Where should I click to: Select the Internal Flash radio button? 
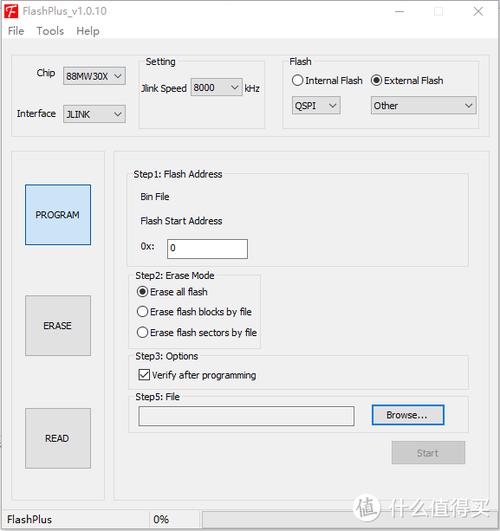(x=327, y=81)
